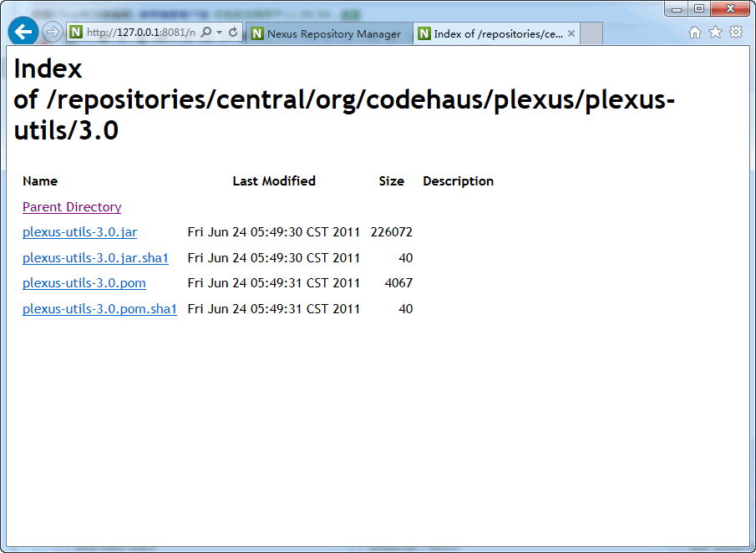Click the browser Forward arrow button
The width and height of the screenshot is (756, 553).
click(52, 33)
